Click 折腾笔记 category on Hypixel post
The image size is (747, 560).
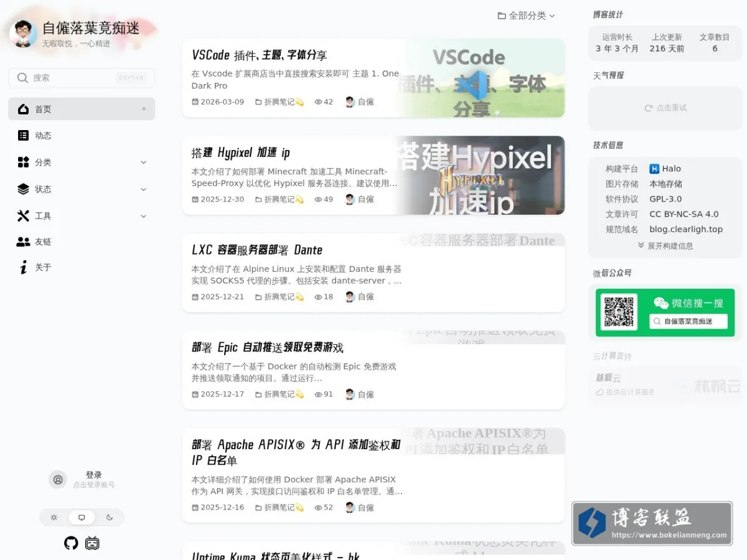click(279, 200)
